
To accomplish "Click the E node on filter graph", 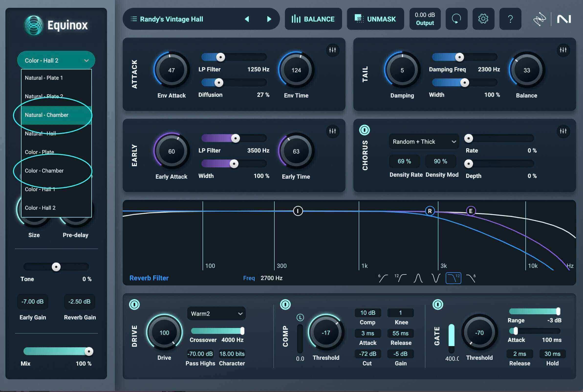I will pyautogui.click(x=471, y=211).
